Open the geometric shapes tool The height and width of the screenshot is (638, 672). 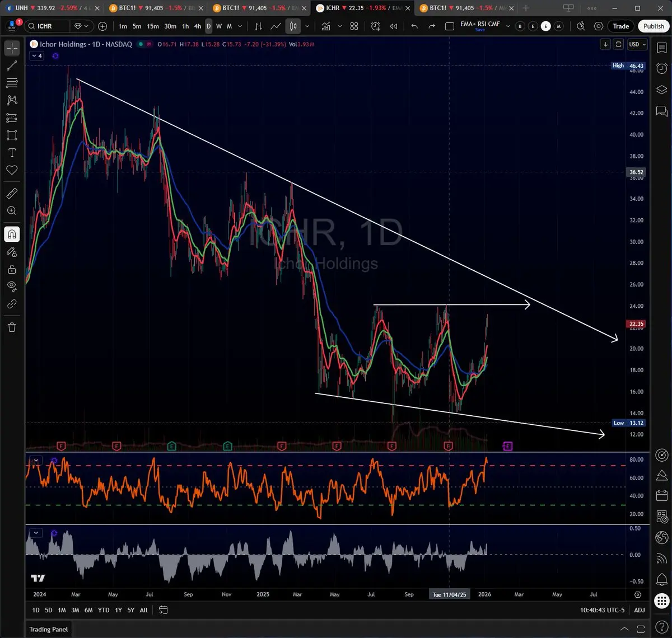click(x=12, y=135)
